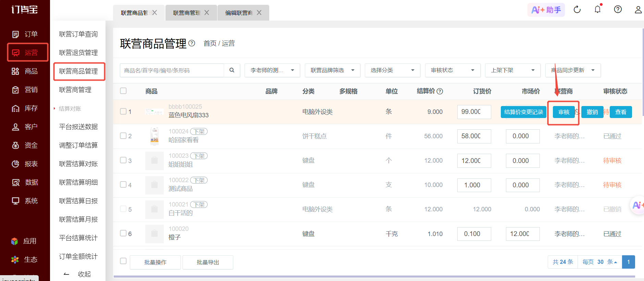Open the 联营退货管理 menu item
The height and width of the screenshot is (281, 644).
click(x=78, y=53)
